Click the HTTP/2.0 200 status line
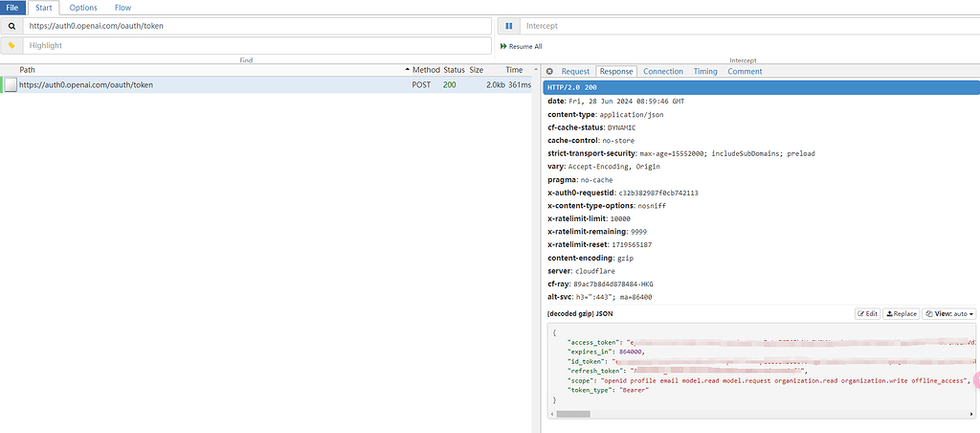The height and width of the screenshot is (433, 980). pos(761,87)
